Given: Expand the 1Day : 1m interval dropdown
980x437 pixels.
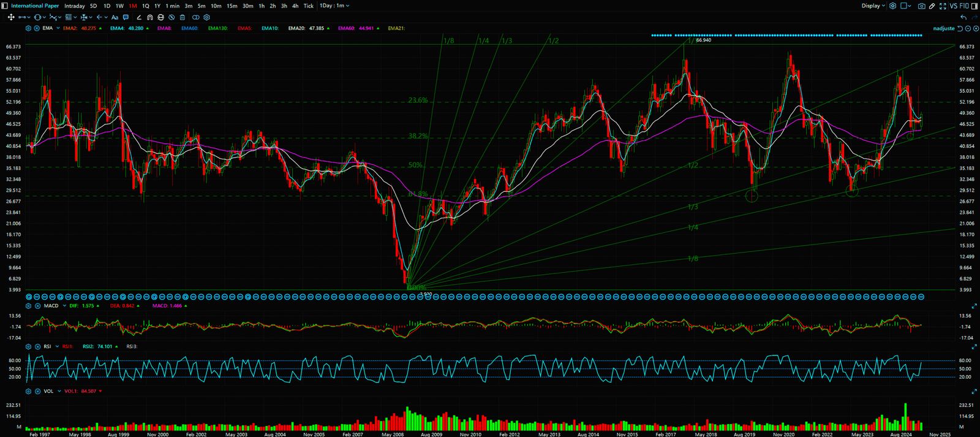Looking at the screenshot, I should pos(334,6).
